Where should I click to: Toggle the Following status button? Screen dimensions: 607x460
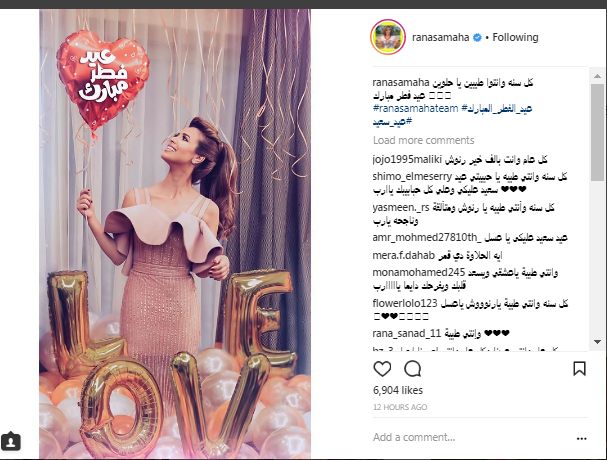click(x=515, y=38)
